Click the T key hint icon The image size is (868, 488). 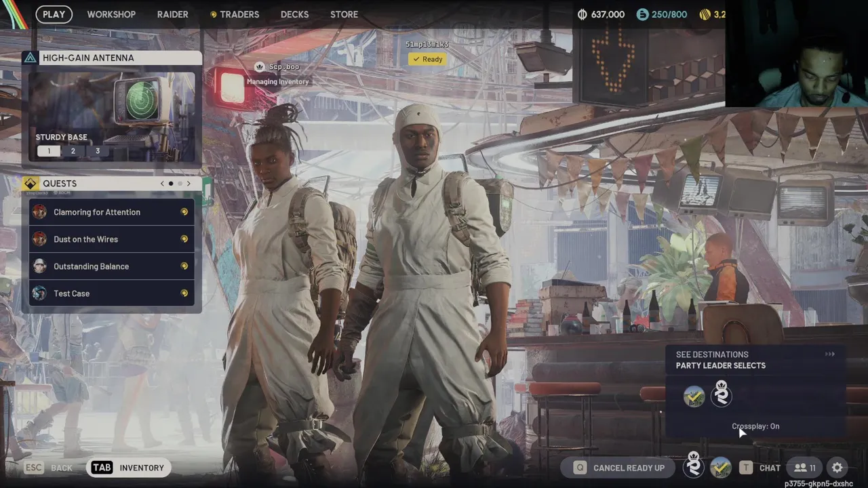746,468
